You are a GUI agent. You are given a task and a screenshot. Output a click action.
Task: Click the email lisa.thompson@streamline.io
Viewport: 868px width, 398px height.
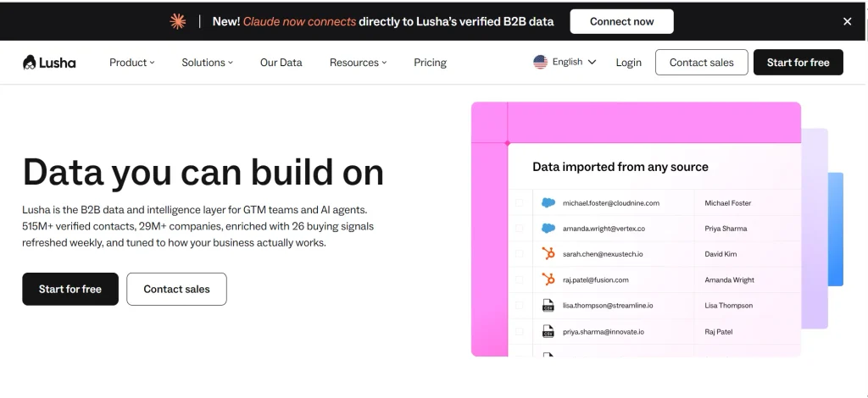(608, 305)
